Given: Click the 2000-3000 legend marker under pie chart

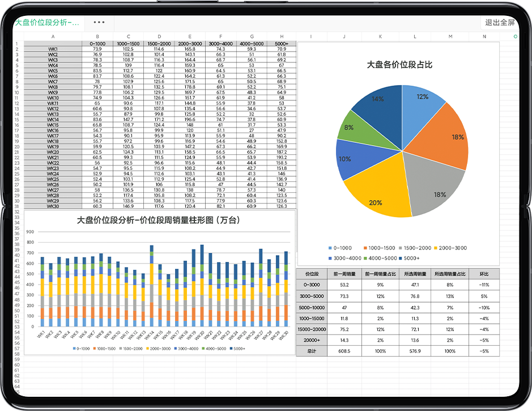Looking at the screenshot, I should click(x=435, y=248).
